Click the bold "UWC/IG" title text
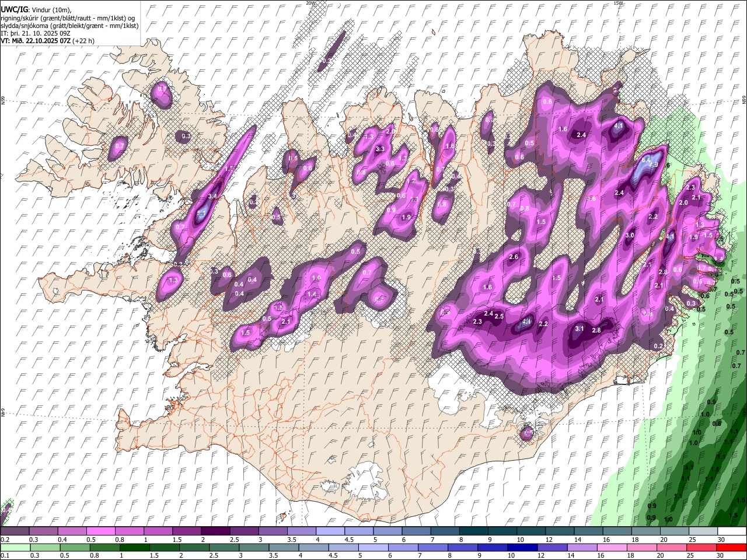The image size is (747, 560). coord(14,9)
